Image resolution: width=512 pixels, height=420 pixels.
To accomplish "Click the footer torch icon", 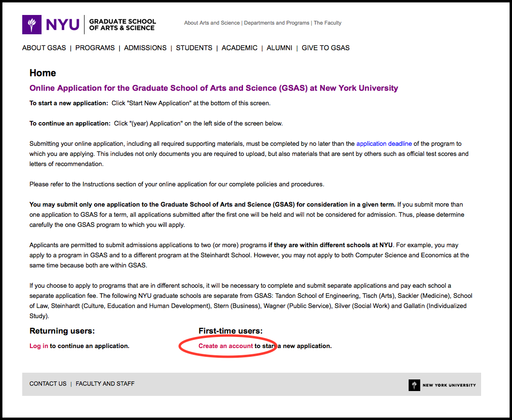I will pos(414,385).
